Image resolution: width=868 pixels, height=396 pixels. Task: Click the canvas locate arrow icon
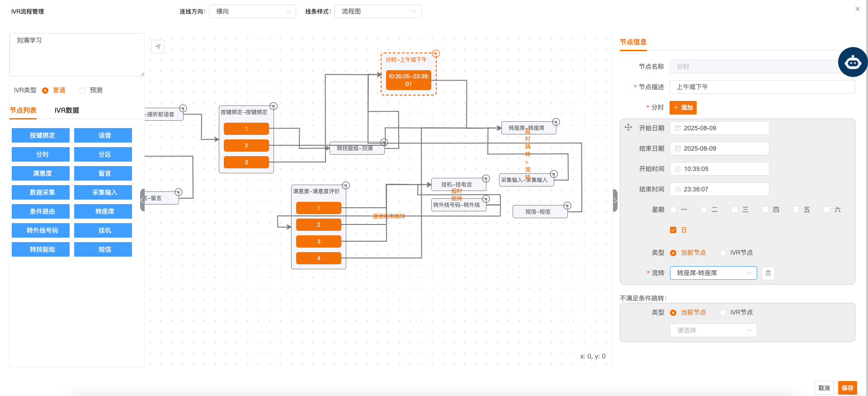(x=158, y=47)
